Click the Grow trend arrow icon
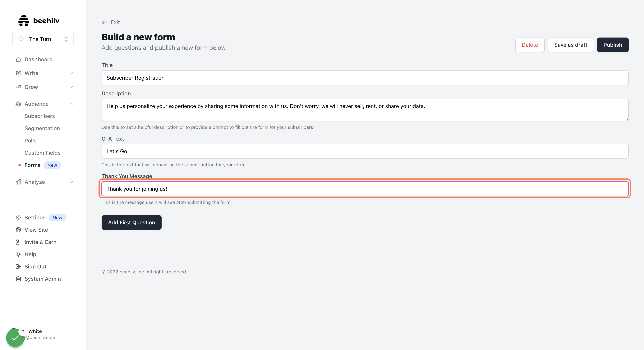 point(18,87)
